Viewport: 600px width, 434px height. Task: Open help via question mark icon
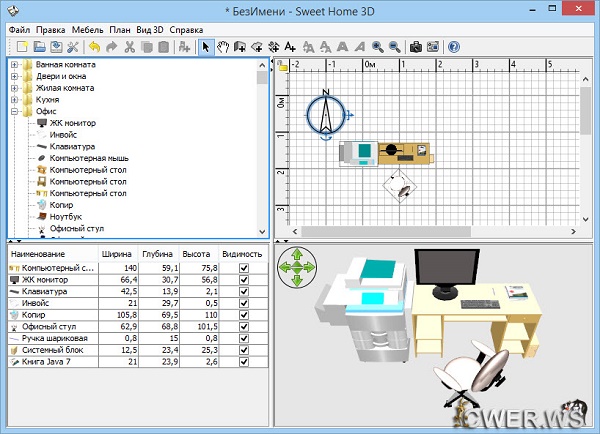(x=454, y=46)
